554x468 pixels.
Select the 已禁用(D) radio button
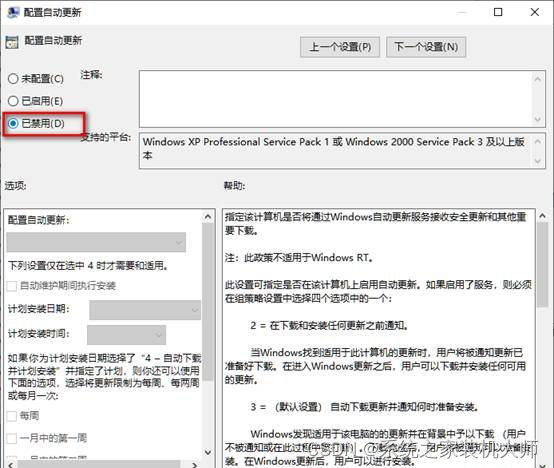coord(13,123)
